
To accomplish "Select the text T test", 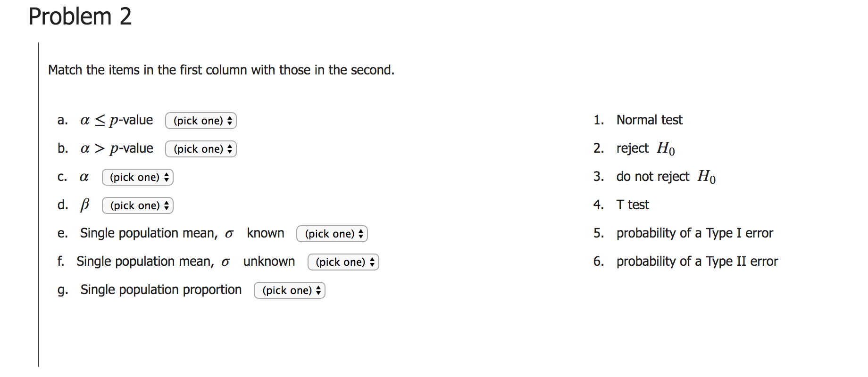I will pos(633,205).
